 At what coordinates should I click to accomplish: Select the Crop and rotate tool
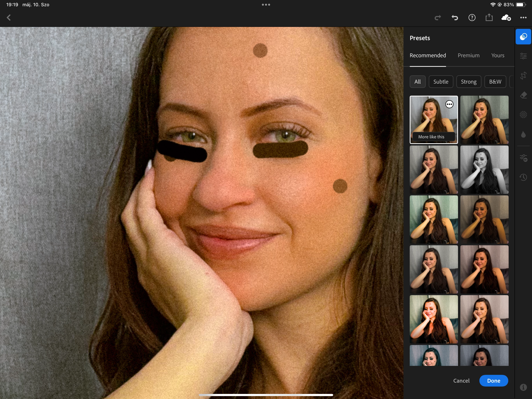(x=523, y=76)
